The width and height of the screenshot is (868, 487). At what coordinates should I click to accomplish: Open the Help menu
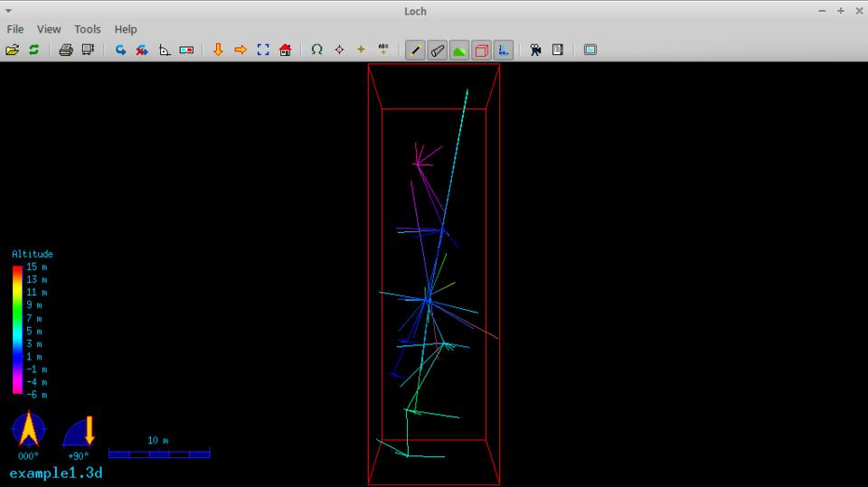pyautogui.click(x=126, y=29)
